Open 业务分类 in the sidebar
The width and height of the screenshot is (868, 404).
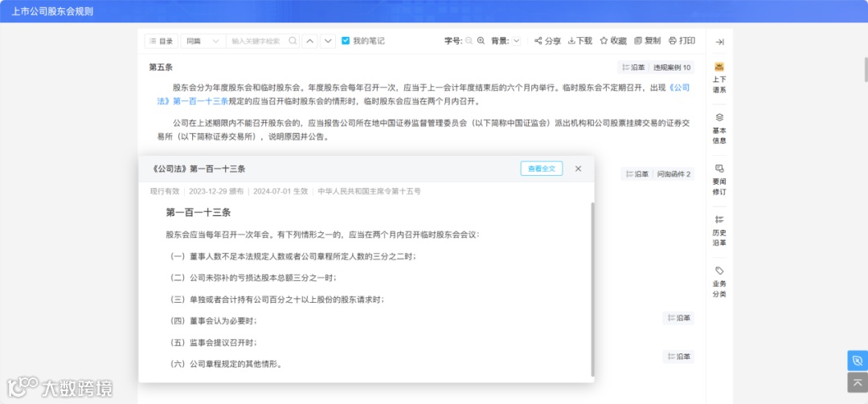(x=719, y=282)
